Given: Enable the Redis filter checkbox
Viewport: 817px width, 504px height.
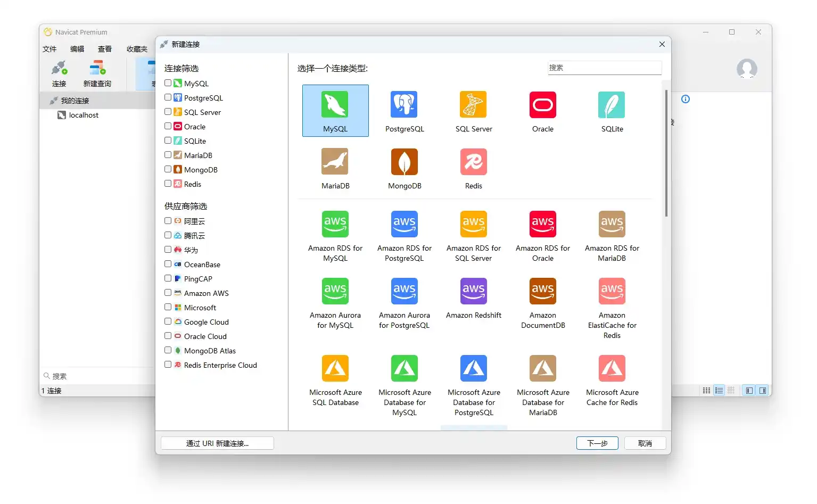Looking at the screenshot, I should (x=168, y=184).
